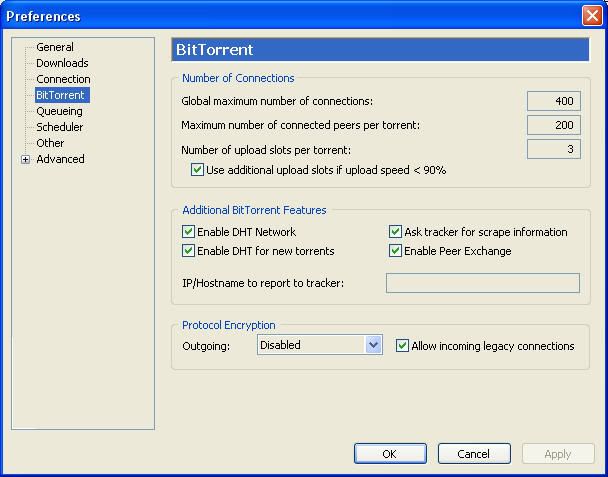Toggle Ask tracker for scrape information
Screen dimensions: 608x477
pos(395,232)
